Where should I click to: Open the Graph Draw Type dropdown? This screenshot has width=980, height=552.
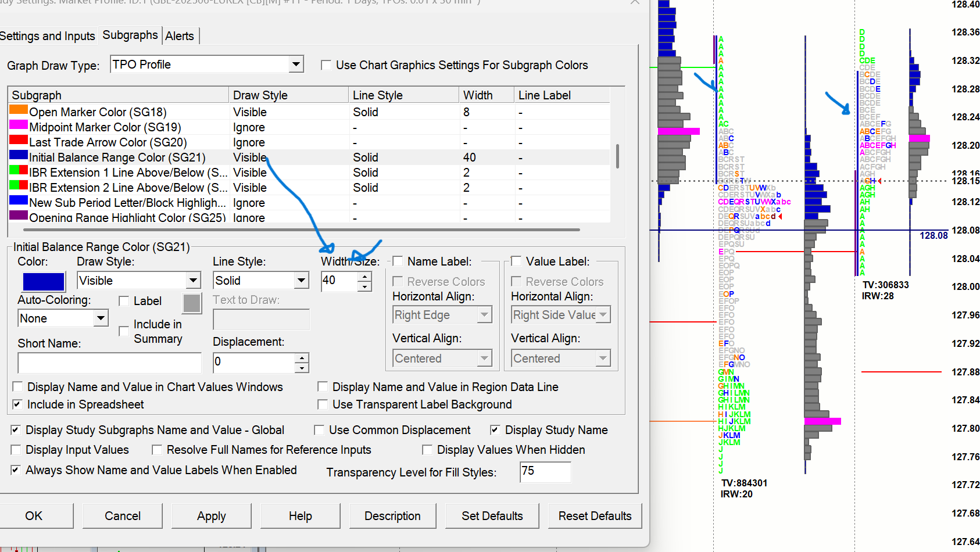(x=296, y=64)
